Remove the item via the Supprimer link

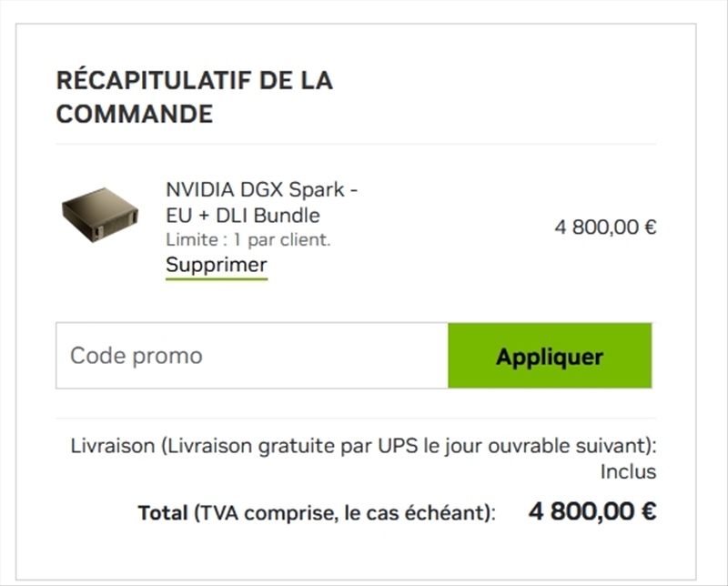tap(217, 265)
